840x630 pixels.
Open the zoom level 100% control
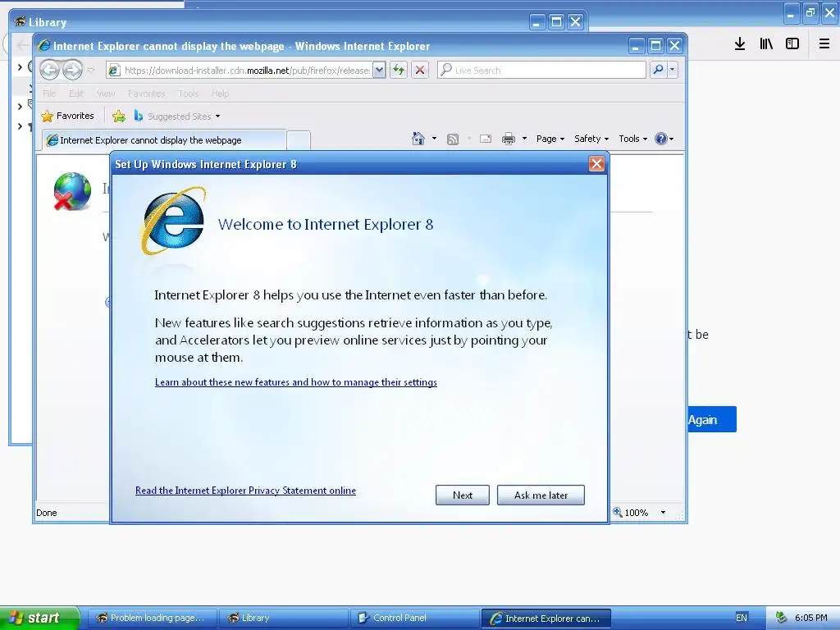pyautogui.click(x=631, y=513)
